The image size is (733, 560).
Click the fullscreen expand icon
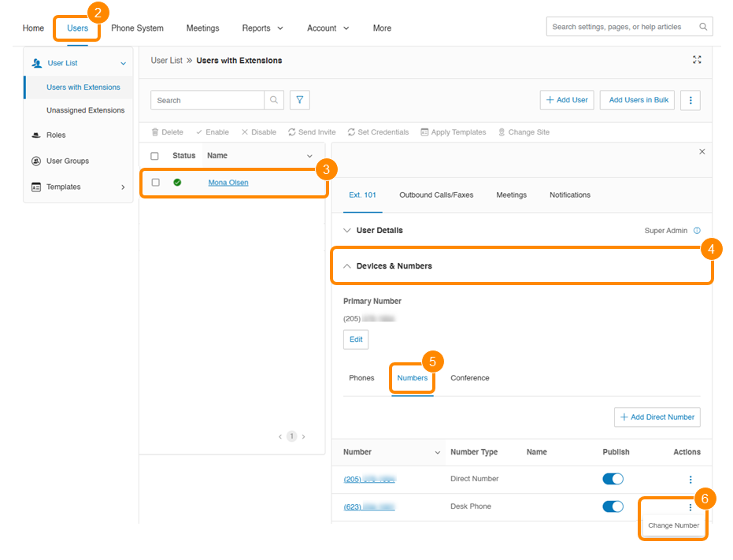697,60
